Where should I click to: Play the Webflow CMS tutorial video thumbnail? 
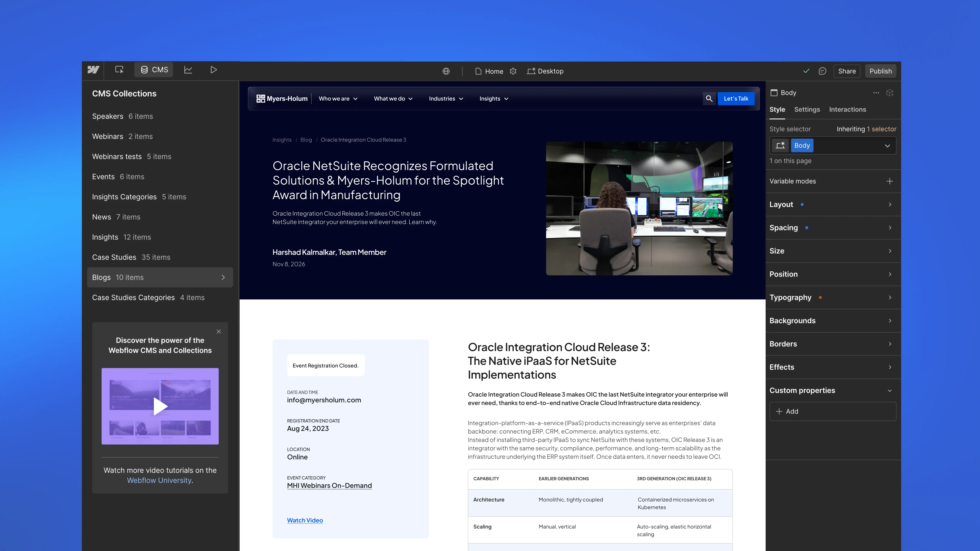tap(160, 406)
